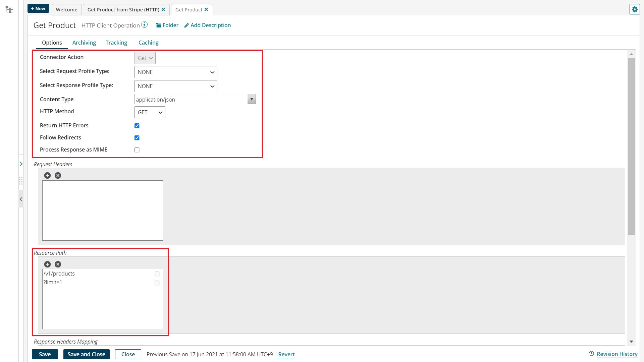
Task: Click the Add Description pencil icon
Action: (186, 25)
